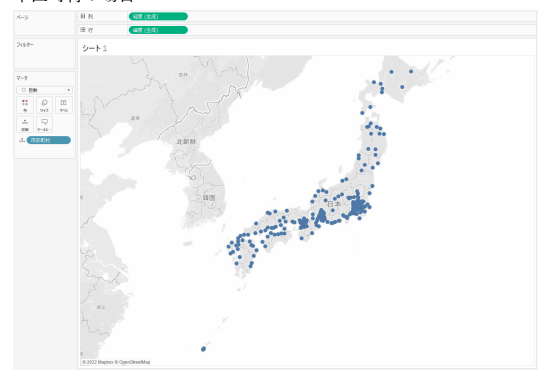Select the 市区町村 pill in Marks card
The image size is (556, 373).
[x=49, y=140]
